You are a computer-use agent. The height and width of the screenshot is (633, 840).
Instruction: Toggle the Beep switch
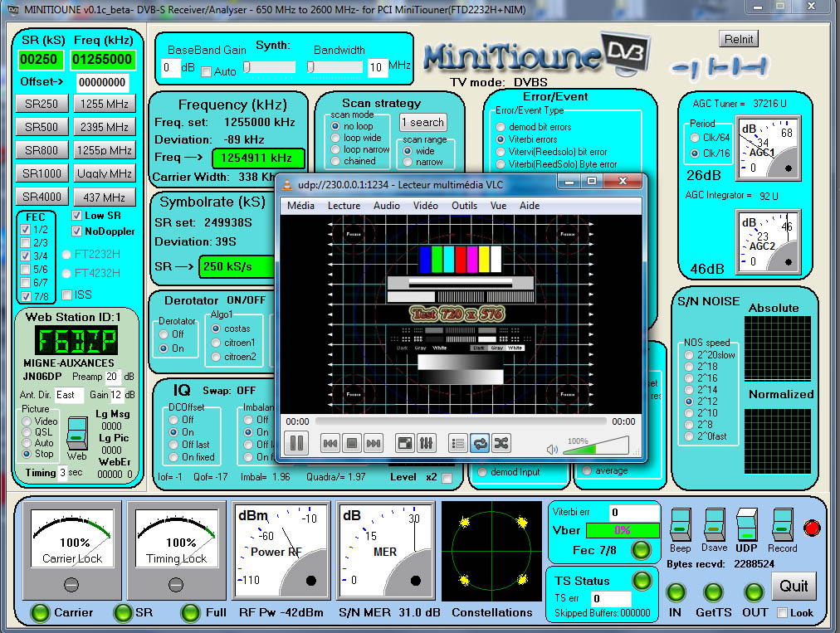681,525
